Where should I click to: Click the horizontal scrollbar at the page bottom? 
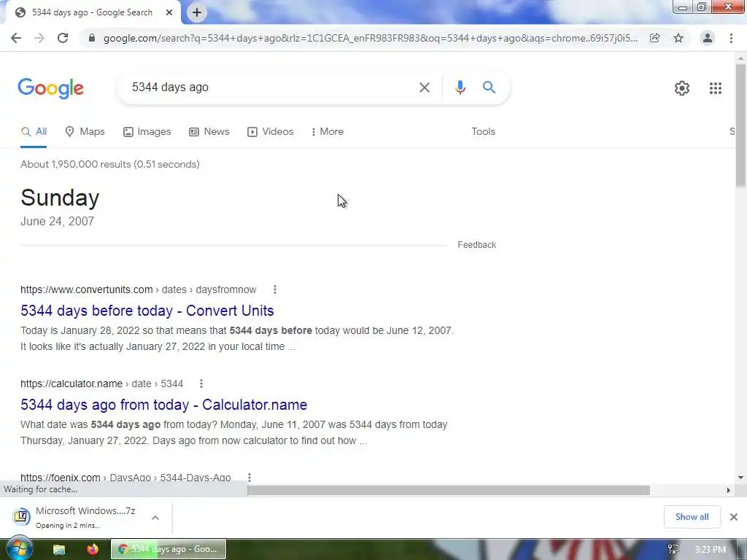(449, 491)
